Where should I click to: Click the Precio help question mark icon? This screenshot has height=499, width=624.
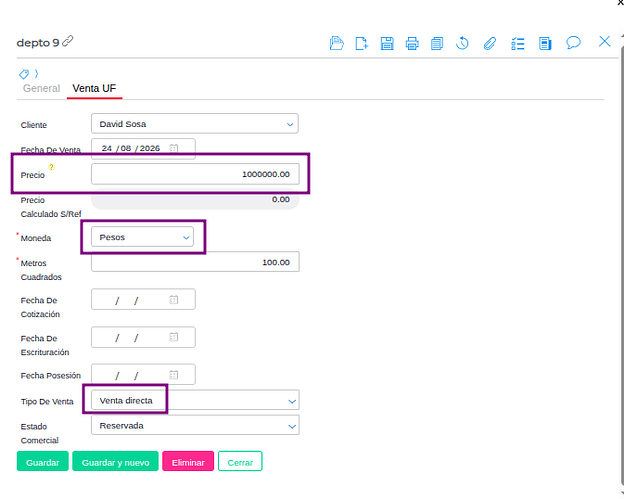pyautogui.click(x=51, y=167)
